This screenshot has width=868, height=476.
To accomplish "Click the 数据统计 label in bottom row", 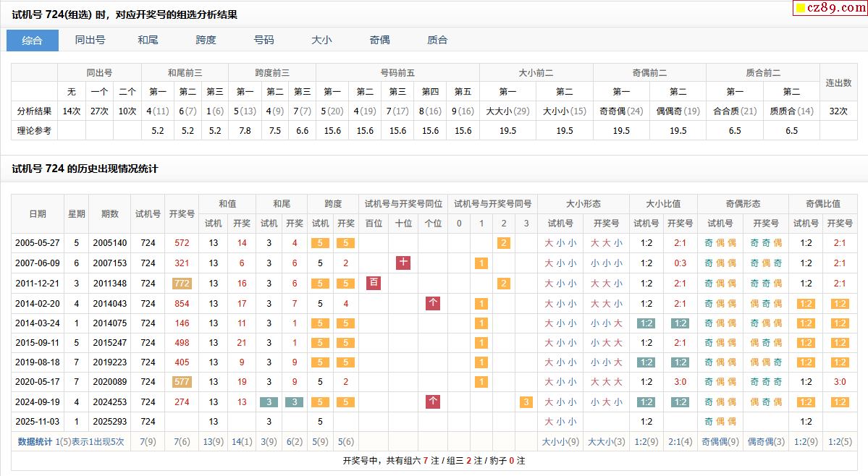I will (x=35, y=441).
